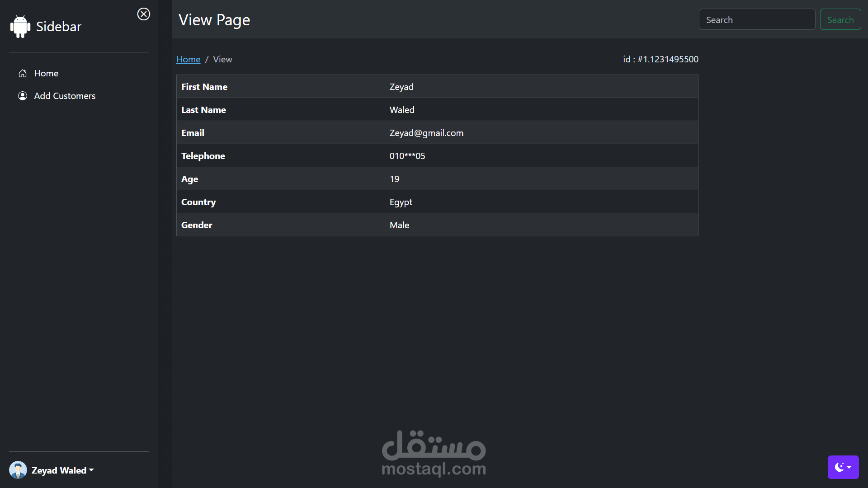Click the View Page heading
Viewport: 868px width, 488px height.
pyautogui.click(x=214, y=20)
